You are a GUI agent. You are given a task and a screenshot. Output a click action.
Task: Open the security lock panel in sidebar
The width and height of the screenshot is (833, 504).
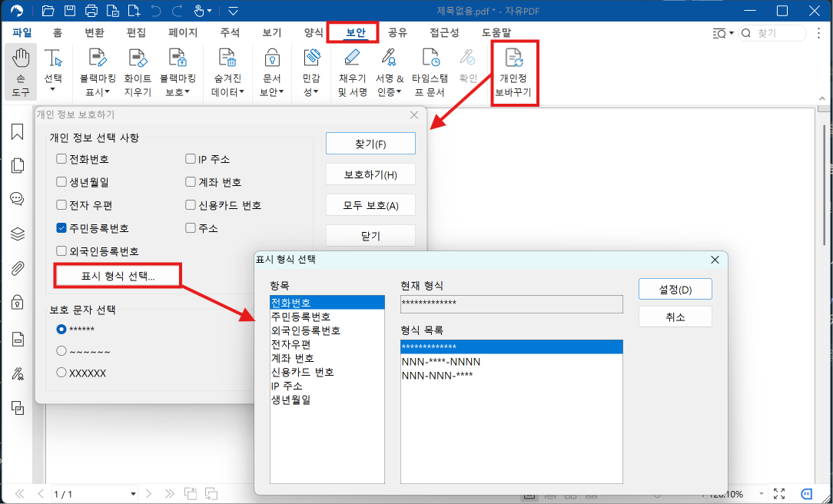pos(18,303)
